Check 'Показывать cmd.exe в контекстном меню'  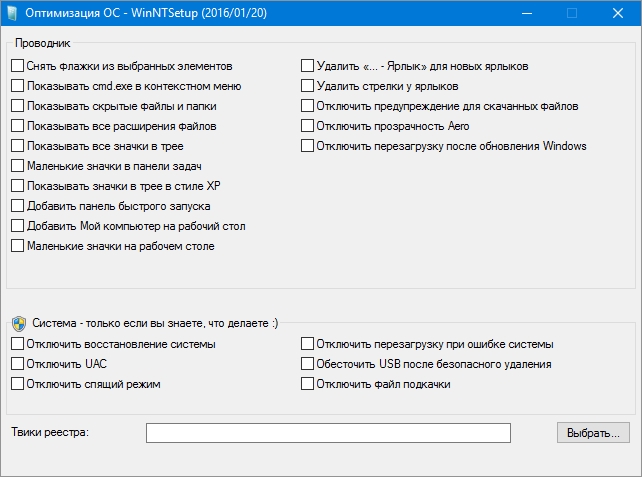pos(18,86)
